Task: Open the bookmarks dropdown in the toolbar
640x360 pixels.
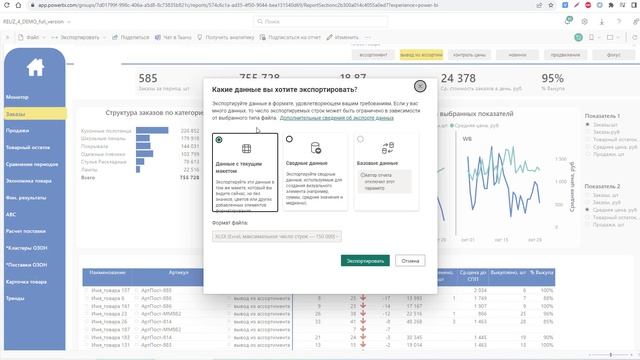Action: click(594, 37)
